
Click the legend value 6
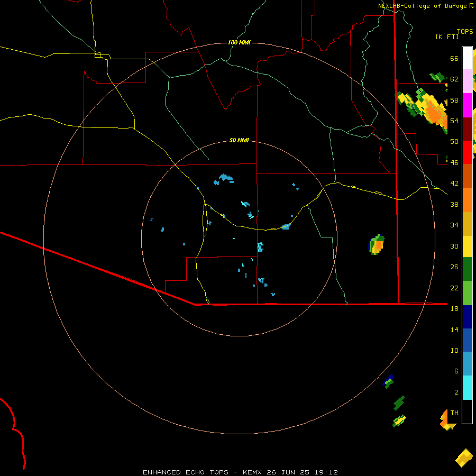[x=456, y=371]
